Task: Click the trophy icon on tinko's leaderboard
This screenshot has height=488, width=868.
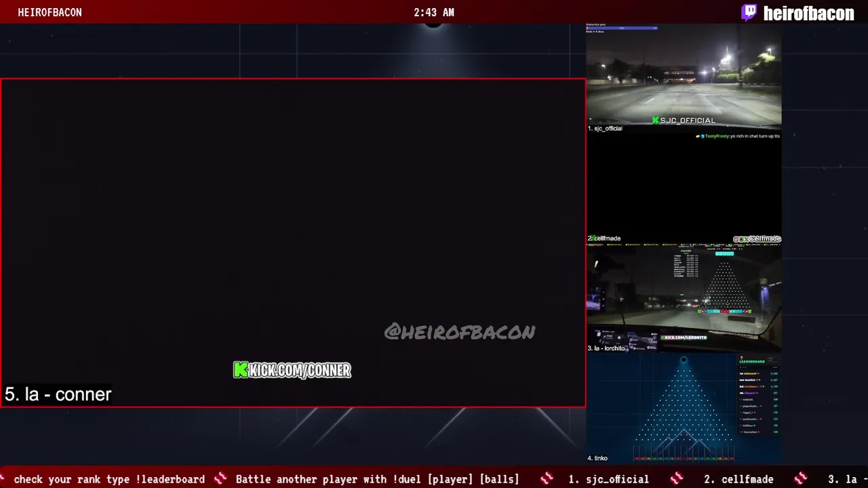Action: click(x=742, y=358)
